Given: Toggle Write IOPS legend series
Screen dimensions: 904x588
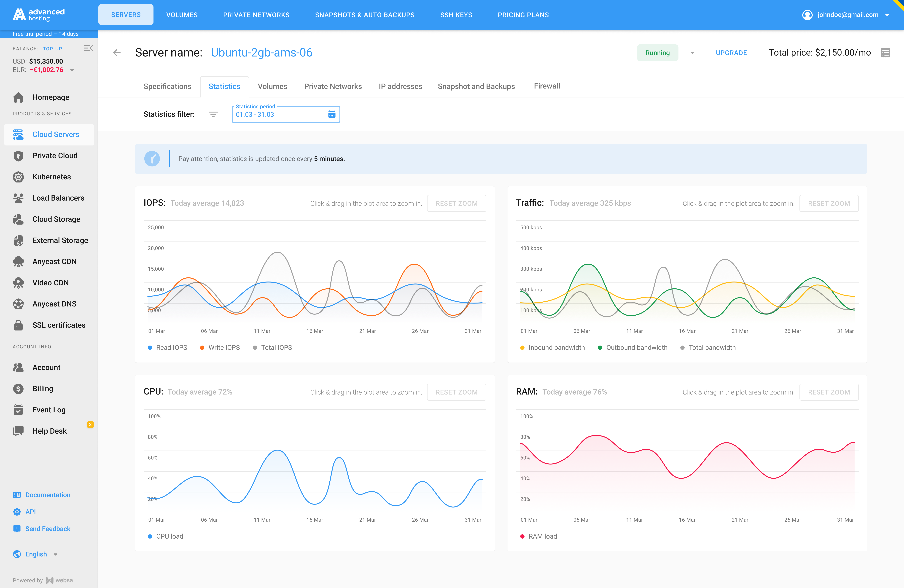Looking at the screenshot, I should (x=220, y=348).
